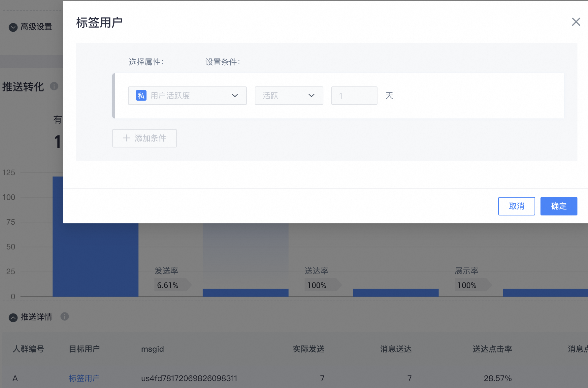Click the 取消 button
Image resolution: width=588 pixels, height=388 pixels.
click(516, 206)
